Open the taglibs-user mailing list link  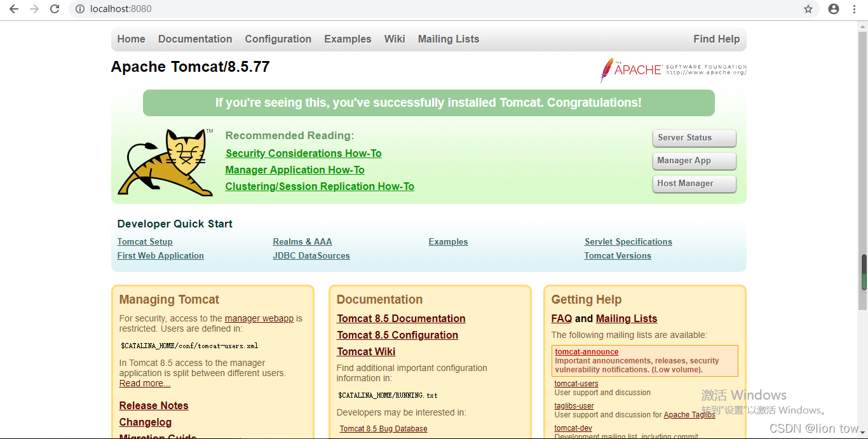click(574, 405)
